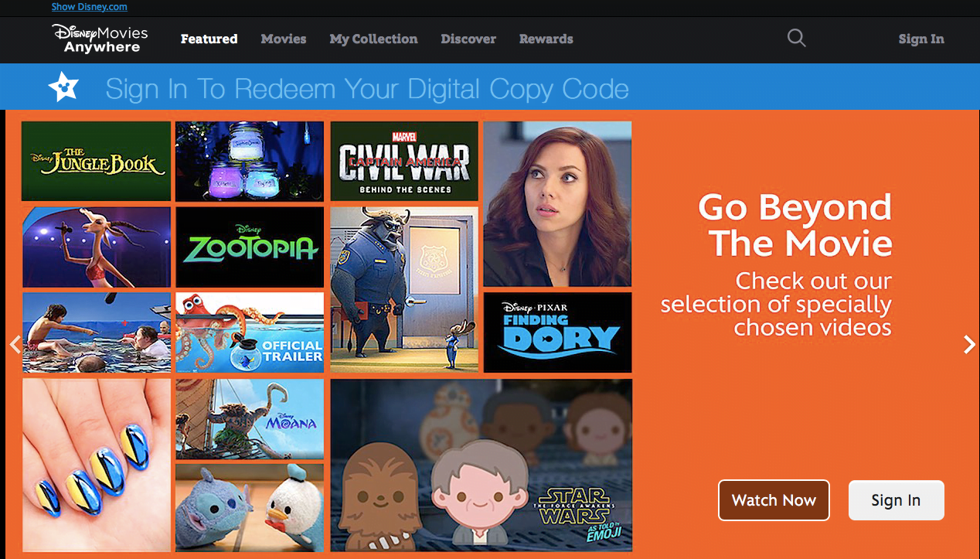Open the Official Trailer octopus thumbnail

(x=250, y=332)
